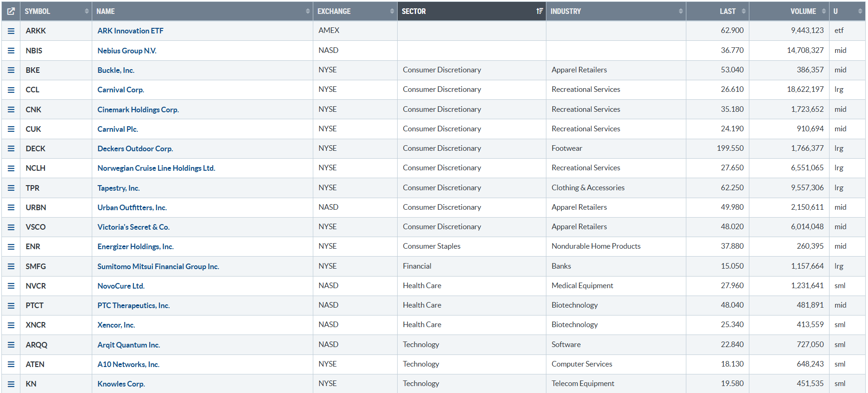Open the ARK Innovation ETF link
Screen dimensions: 868x393
pyautogui.click(x=130, y=31)
